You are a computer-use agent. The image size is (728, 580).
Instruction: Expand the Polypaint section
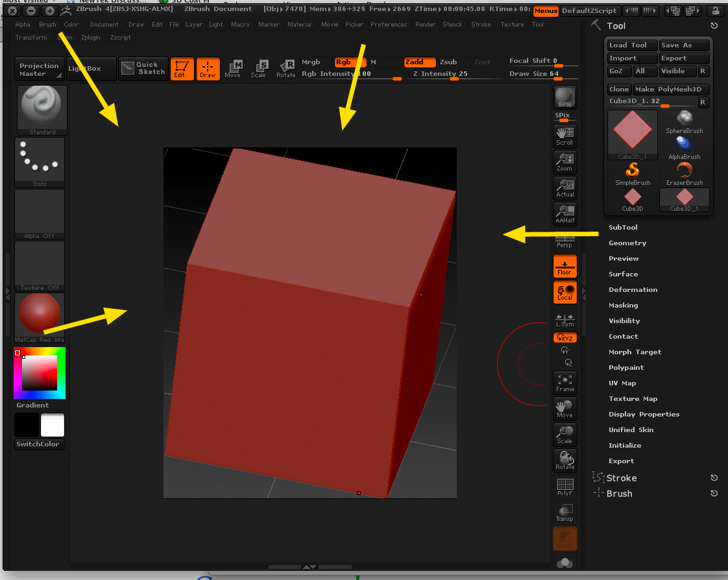(626, 367)
